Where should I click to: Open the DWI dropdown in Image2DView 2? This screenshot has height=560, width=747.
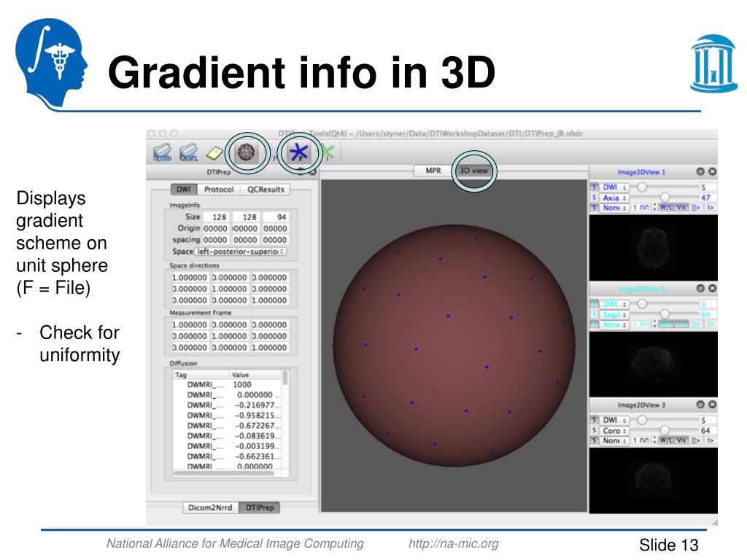click(x=614, y=304)
